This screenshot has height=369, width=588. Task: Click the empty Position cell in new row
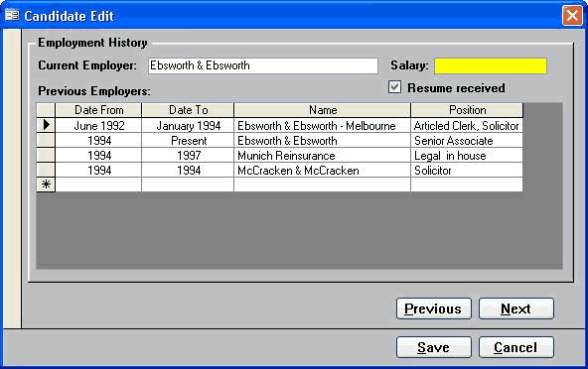click(467, 184)
